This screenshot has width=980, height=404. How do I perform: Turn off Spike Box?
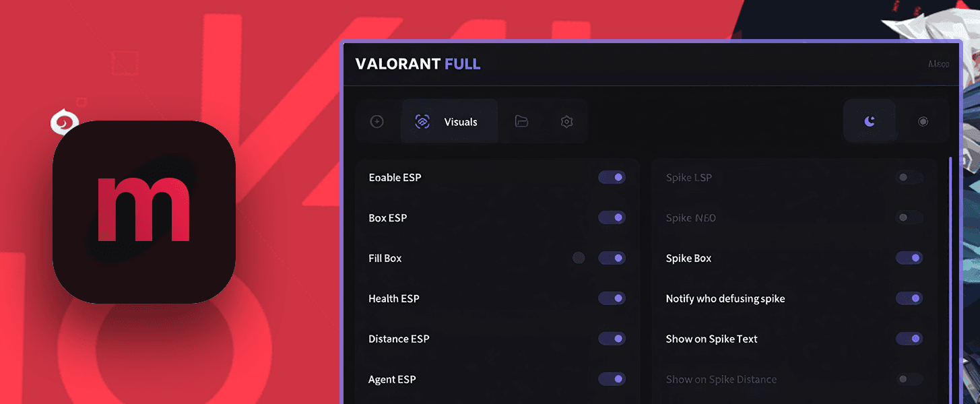[x=909, y=258]
